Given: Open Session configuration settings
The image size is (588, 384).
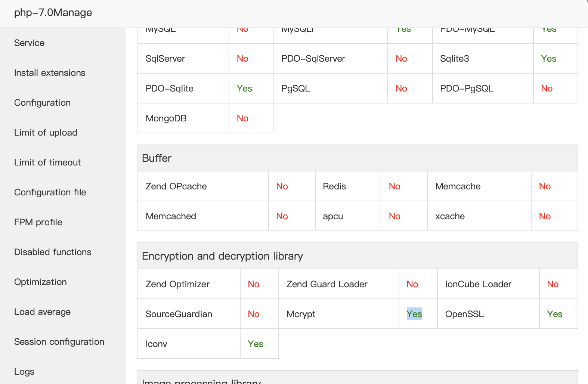Looking at the screenshot, I should [59, 342].
